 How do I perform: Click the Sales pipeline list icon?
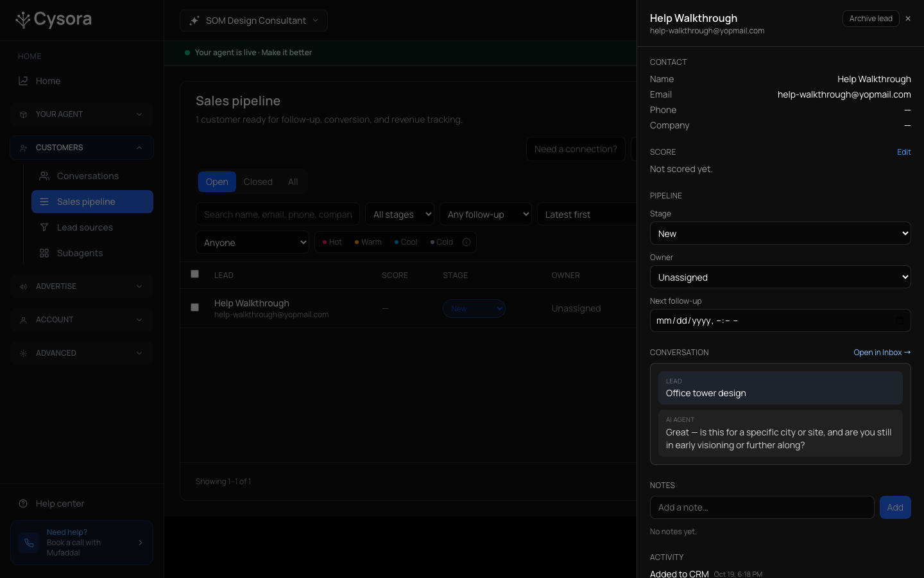(x=44, y=202)
